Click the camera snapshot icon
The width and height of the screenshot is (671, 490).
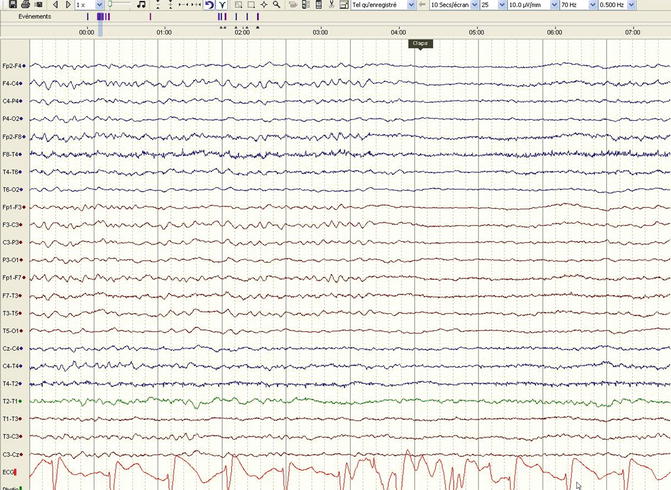point(38,5)
